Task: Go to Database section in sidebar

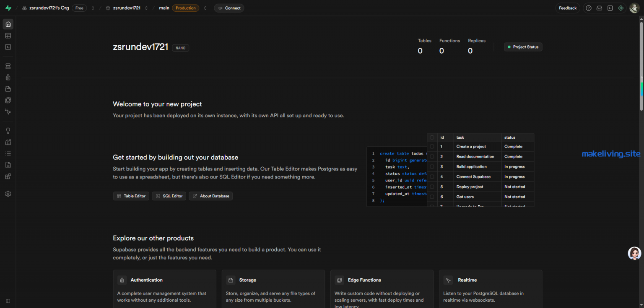Action: (x=8, y=66)
